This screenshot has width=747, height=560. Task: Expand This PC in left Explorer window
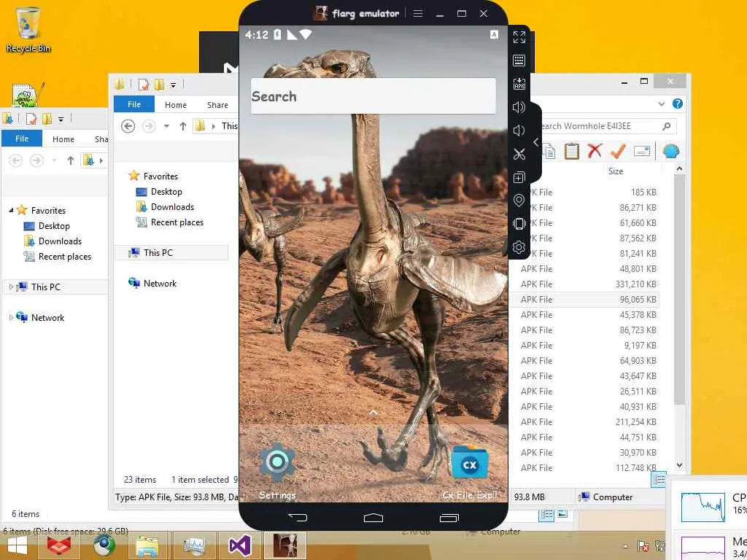pos(11,287)
